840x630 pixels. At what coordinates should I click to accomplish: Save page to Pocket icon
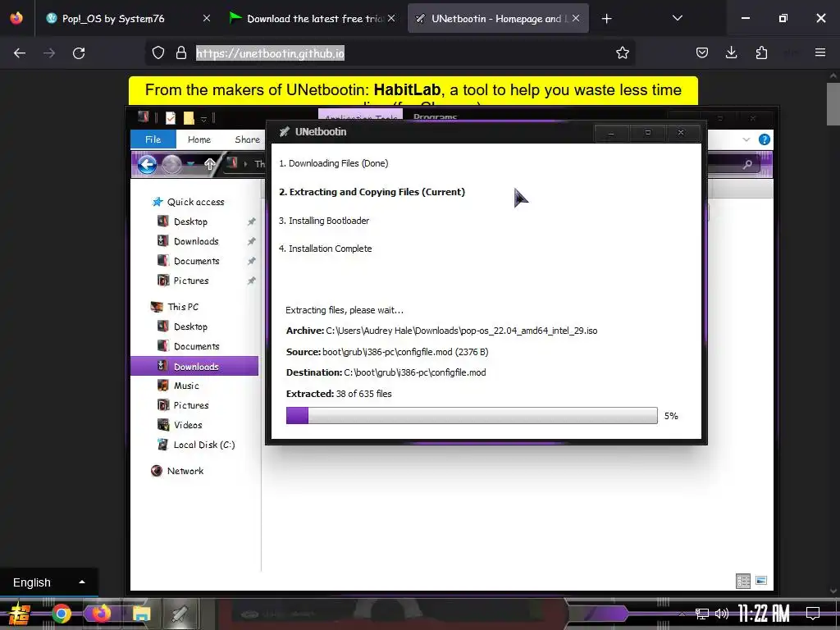tap(702, 52)
